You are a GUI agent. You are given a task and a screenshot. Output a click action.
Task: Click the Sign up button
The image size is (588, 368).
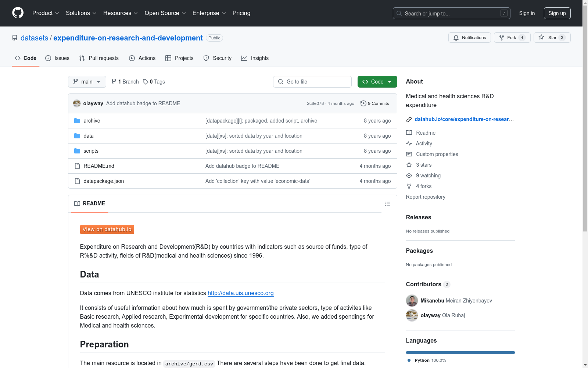pyautogui.click(x=557, y=13)
